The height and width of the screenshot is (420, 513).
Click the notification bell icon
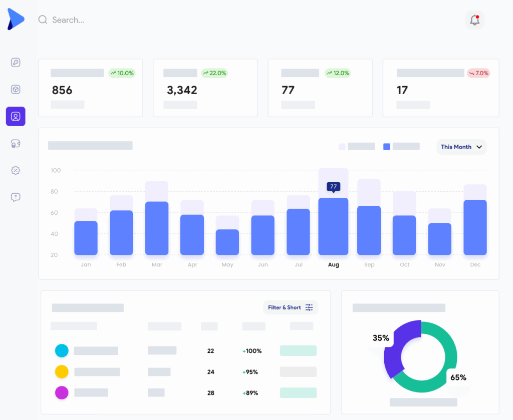[474, 20]
